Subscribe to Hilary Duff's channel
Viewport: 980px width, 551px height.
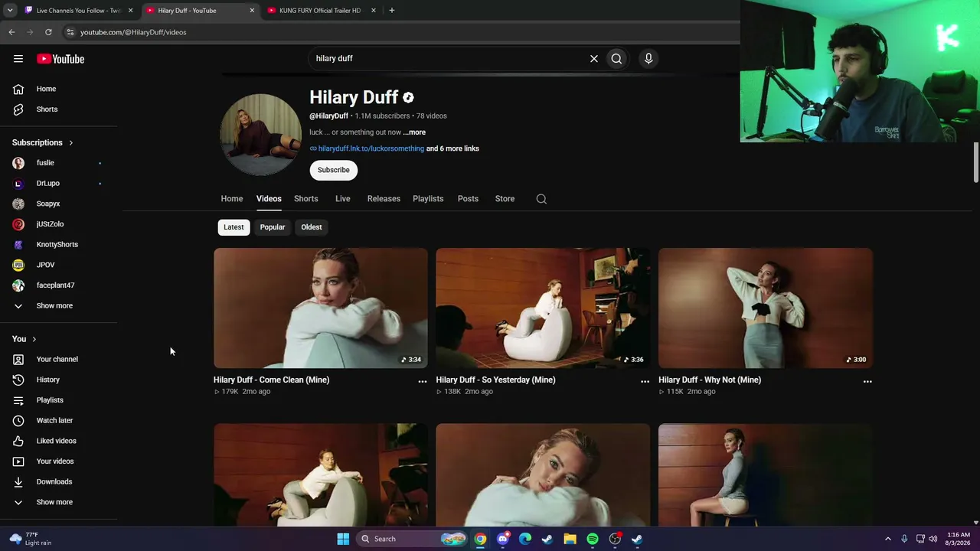tap(334, 170)
